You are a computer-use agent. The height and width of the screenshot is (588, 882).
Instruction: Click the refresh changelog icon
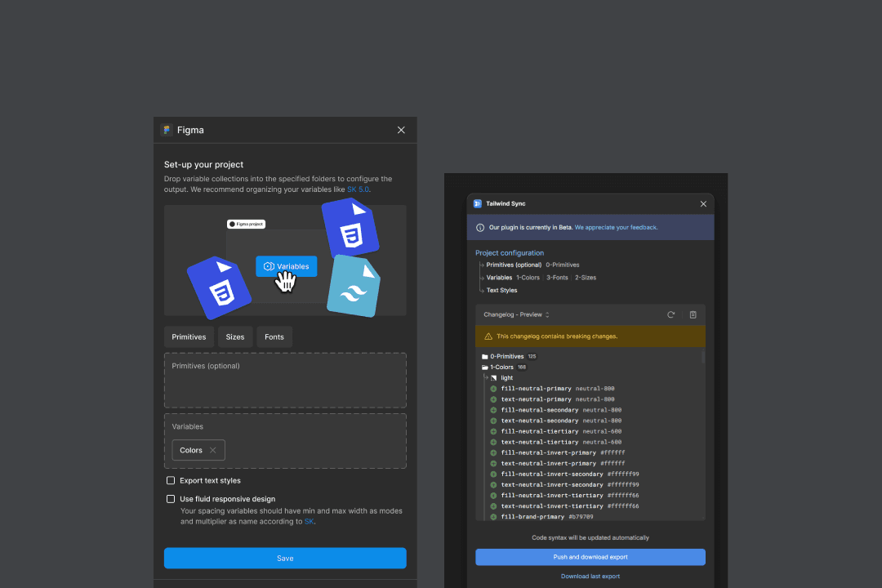pyautogui.click(x=671, y=315)
